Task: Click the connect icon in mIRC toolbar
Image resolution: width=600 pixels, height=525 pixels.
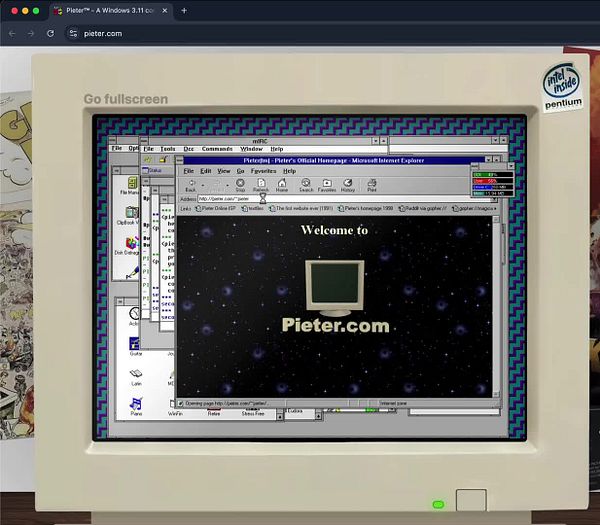Action: point(148,160)
